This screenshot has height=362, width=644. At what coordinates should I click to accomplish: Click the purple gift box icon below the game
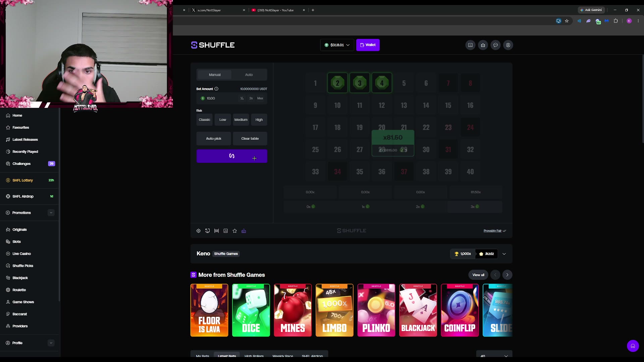point(244,231)
